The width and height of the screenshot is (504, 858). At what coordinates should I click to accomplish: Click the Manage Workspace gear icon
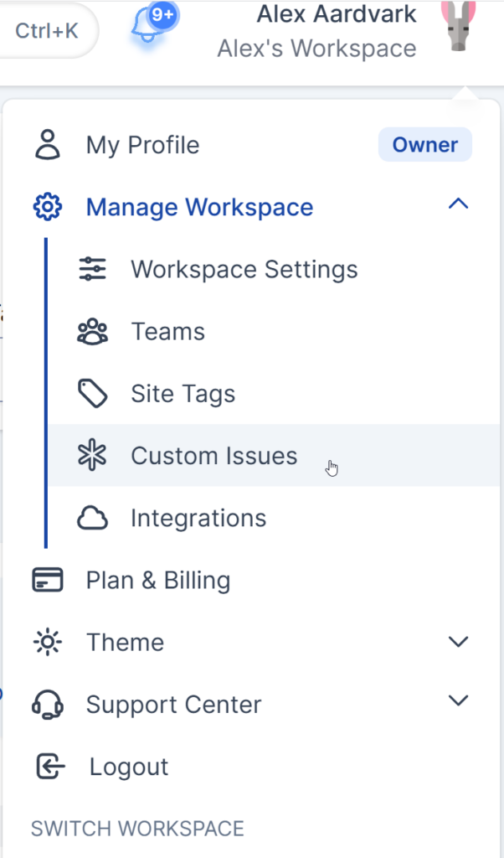click(x=48, y=207)
